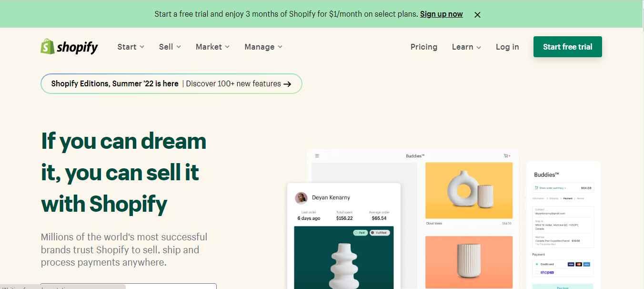Follow the Sign up now link

click(442, 14)
